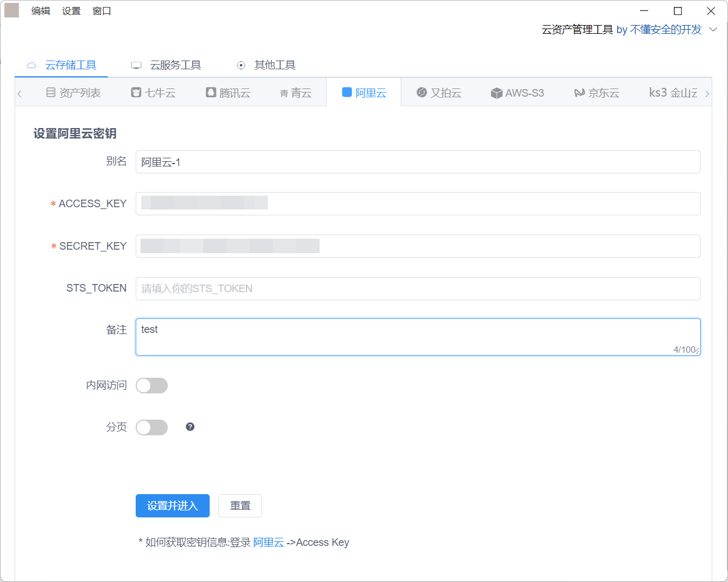The image size is (728, 582).
Task: Select the 七牛云 provider tab
Action: [153, 93]
